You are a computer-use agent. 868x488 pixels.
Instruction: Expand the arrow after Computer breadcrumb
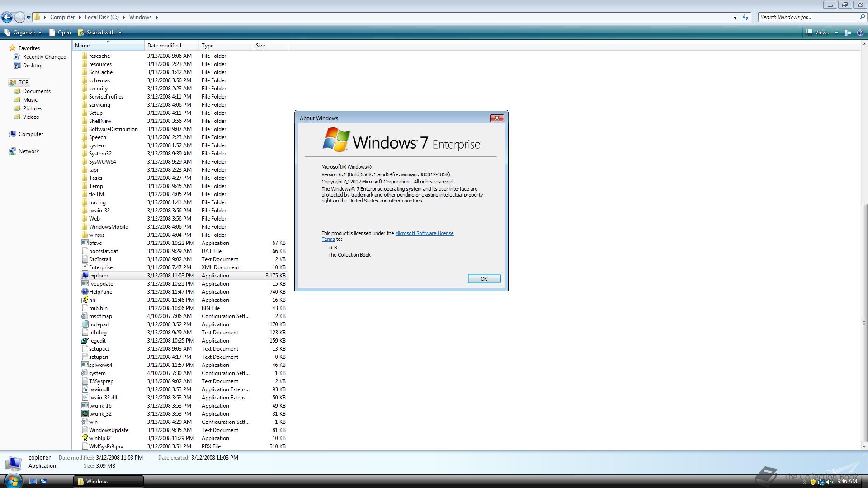[x=80, y=17]
